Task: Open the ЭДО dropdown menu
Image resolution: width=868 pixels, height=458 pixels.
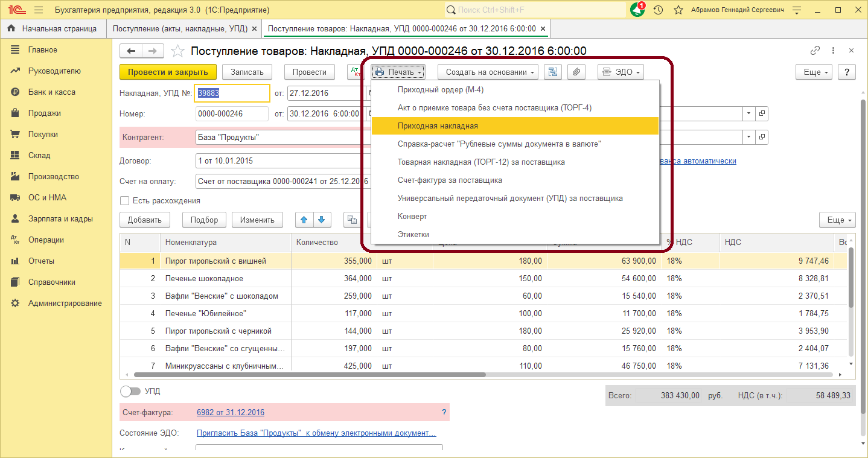Action: (621, 72)
